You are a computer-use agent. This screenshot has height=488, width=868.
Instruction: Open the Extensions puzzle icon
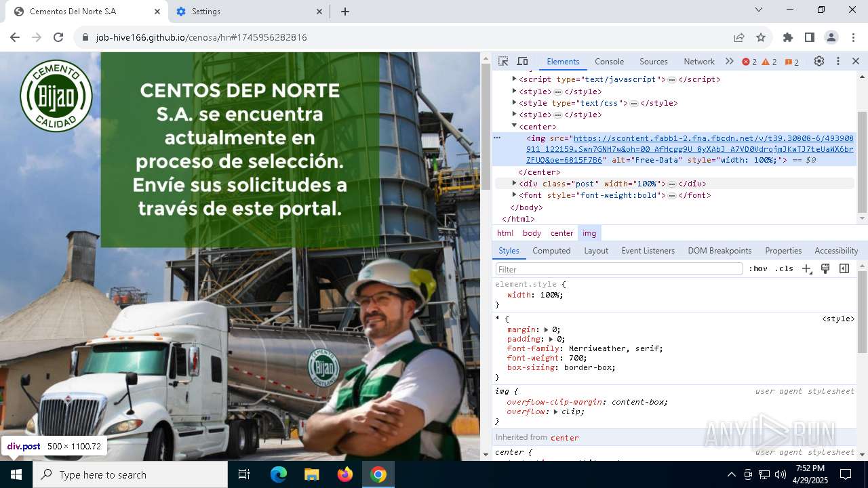[x=788, y=37]
